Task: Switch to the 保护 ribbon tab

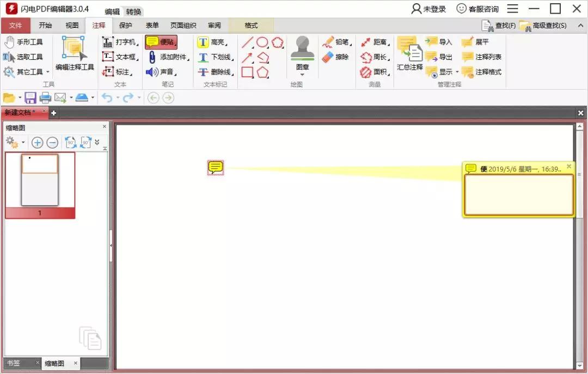Action: click(x=125, y=25)
